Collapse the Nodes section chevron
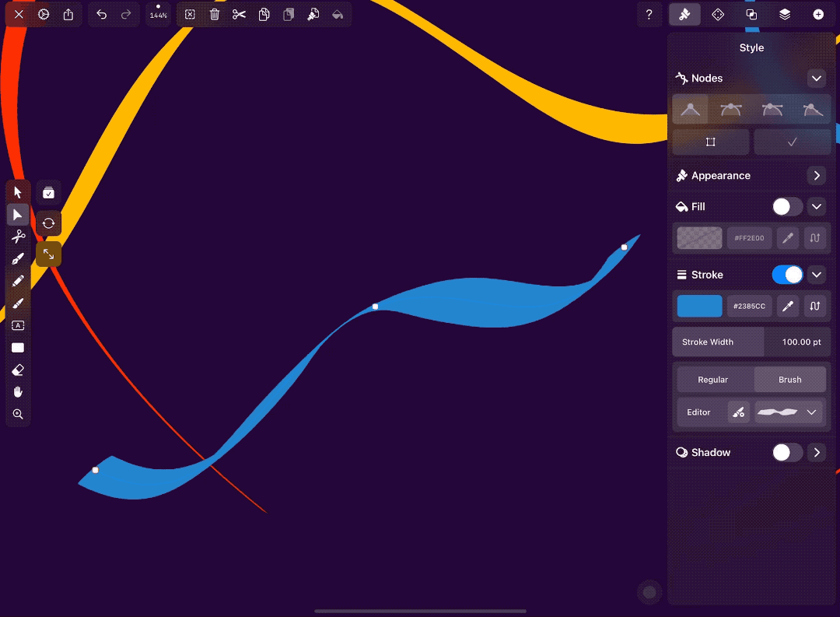The height and width of the screenshot is (617, 840). pyautogui.click(x=817, y=78)
